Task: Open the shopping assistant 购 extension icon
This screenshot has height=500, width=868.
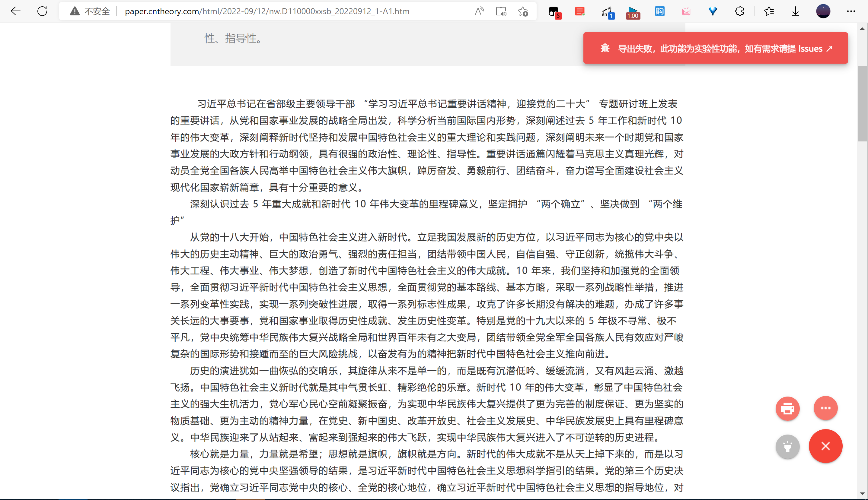Action: click(659, 11)
